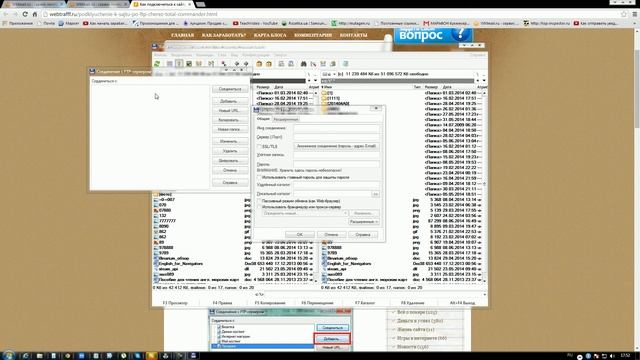
Task: Click OK in the connection settings dialog
Action: (300, 235)
